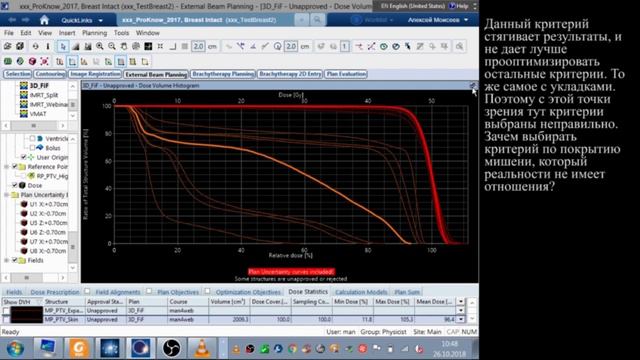
Task: Expand the Reference Points tree node
Action: pyautogui.click(x=6, y=167)
